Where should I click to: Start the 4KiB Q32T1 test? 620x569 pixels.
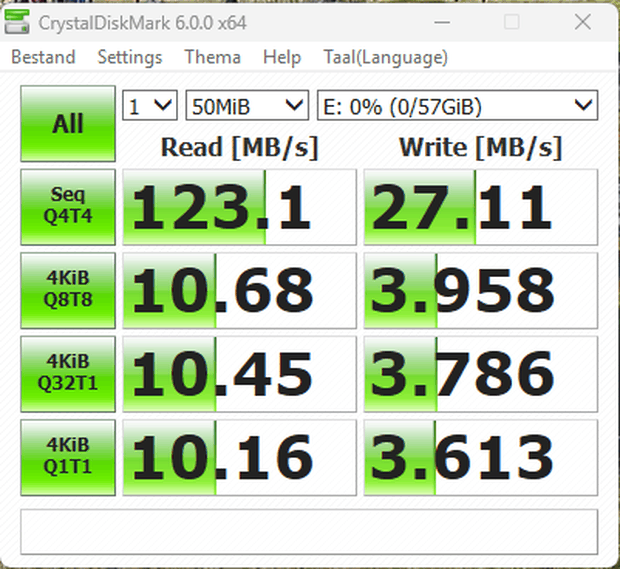tap(68, 374)
